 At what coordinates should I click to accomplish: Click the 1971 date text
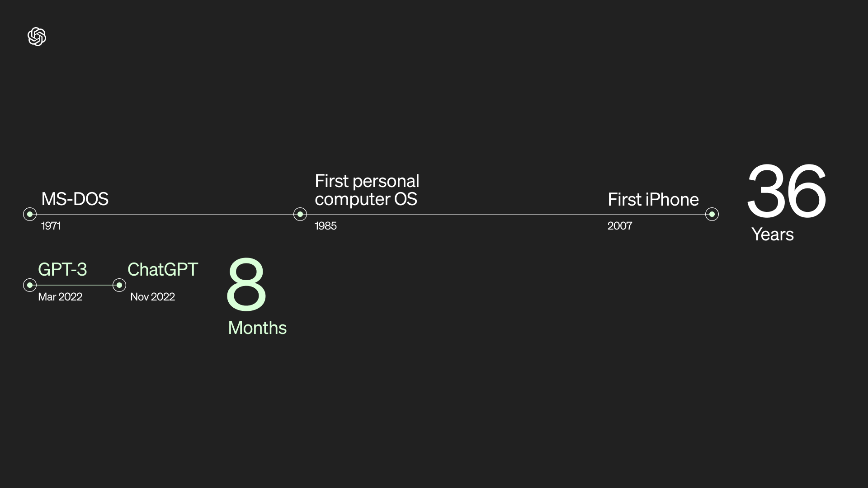point(51,226)
